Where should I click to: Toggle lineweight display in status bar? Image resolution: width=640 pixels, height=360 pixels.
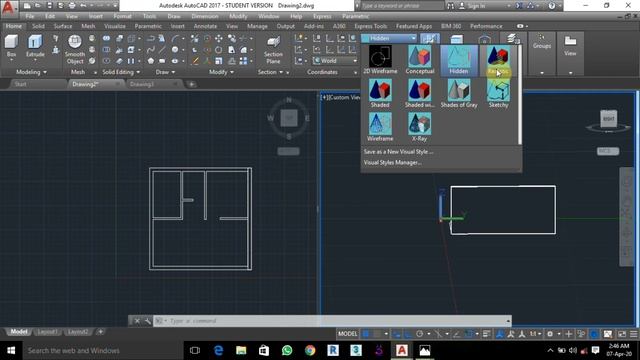tap(486, 334)
